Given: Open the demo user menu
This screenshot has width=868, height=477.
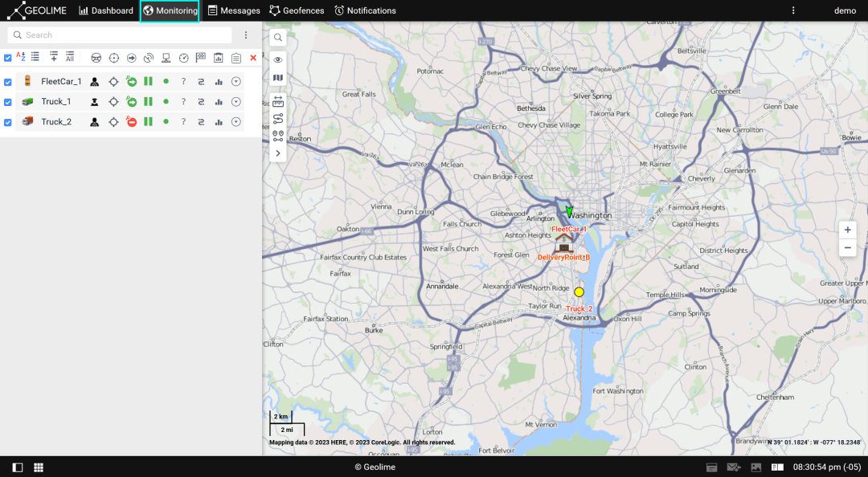Looking at the screenshot, I should [845, 10].
